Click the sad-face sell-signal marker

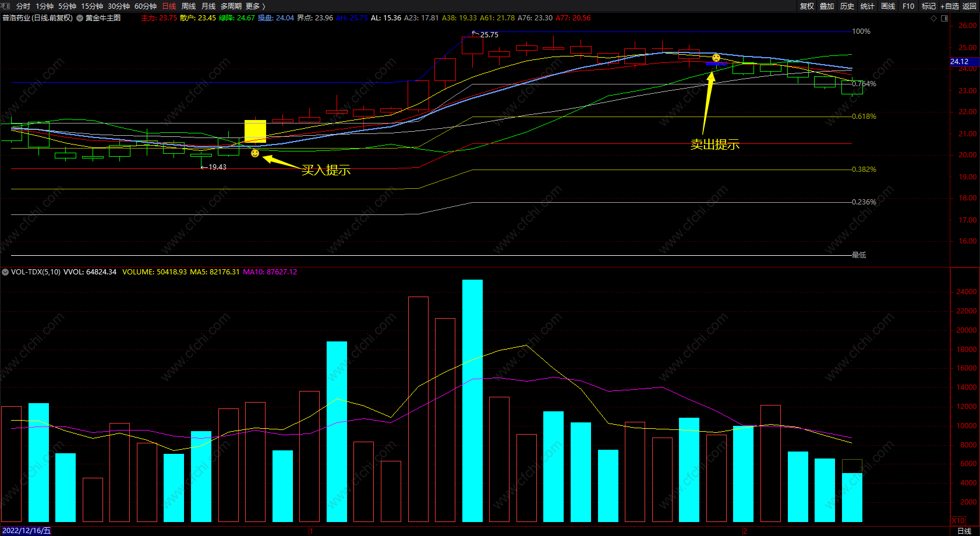coord(716,58)
